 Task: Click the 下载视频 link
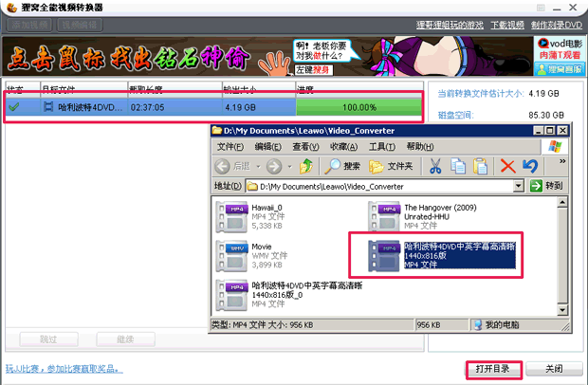click(507, 25)
